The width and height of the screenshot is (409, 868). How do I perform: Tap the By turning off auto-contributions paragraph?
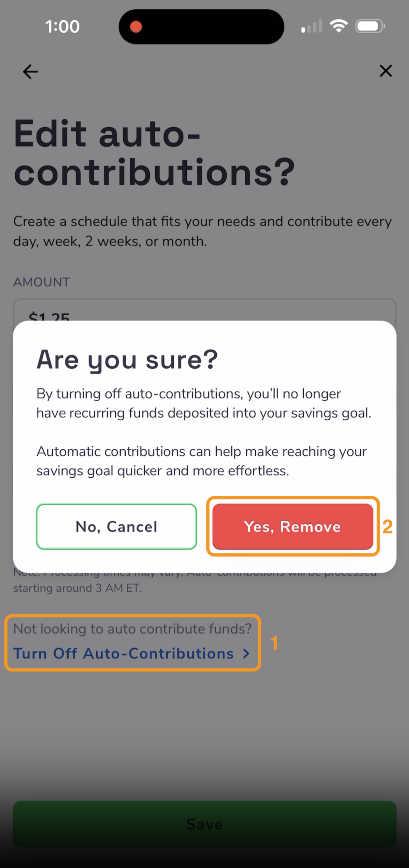click(x=204, y=403)
